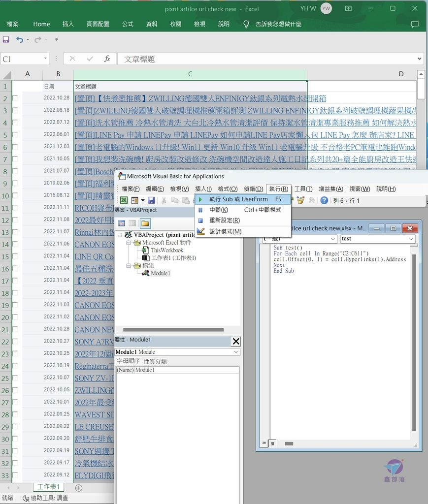Screen dimensions: 428x504
Task: Click the accessibility checker status icon
Action: click(26, 498)
